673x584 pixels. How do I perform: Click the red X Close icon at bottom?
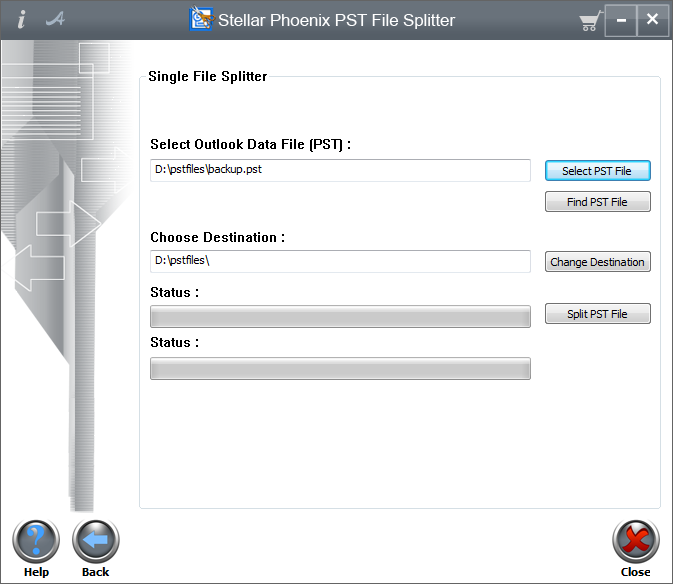click(x=636, y=541)
